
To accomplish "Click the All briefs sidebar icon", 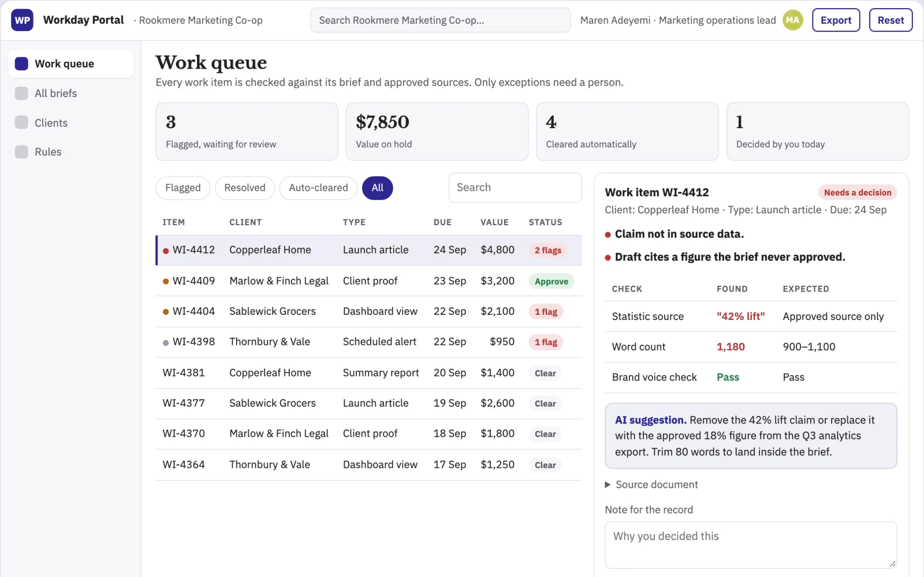I will [x=21, y=93].
